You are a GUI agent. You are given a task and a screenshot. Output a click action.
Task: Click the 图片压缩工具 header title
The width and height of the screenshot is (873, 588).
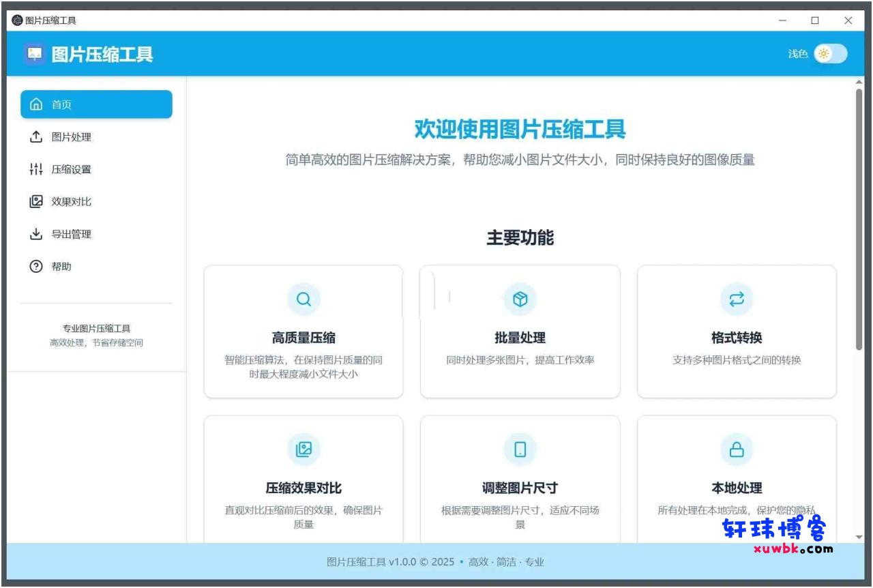point(102,55)
